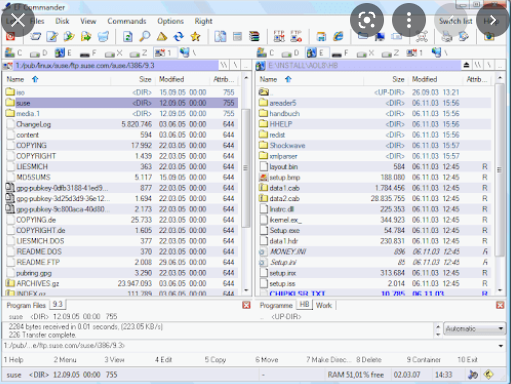This screenshot has width=511, height=384.
Task: Sort left panel by Size column
Action: [x=132, y=79]
